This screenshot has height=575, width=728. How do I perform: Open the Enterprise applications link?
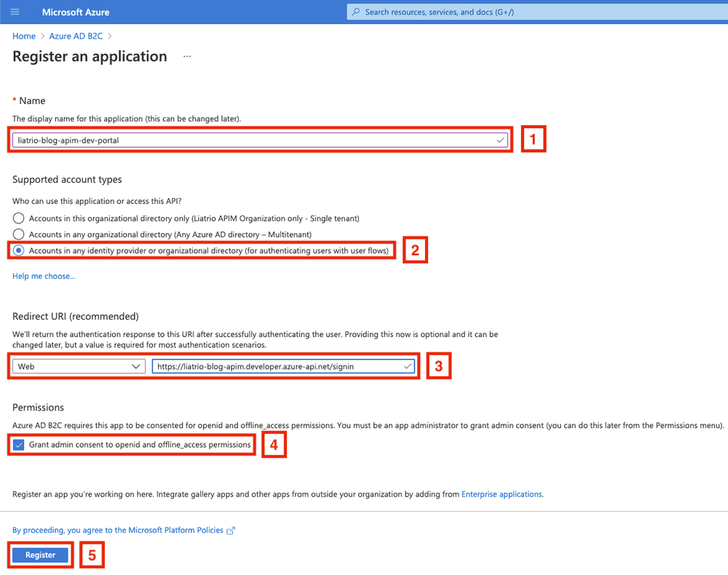click(502, 494)
